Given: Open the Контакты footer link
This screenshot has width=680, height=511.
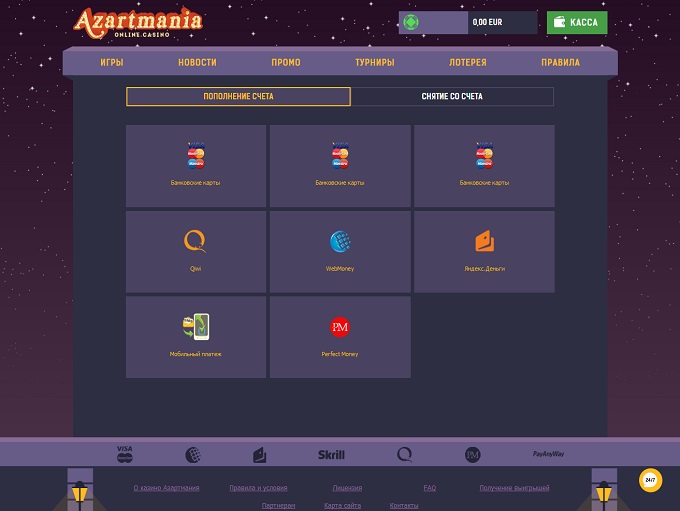Looking at the screenshot, I should pyautogui.click(x=404, y=506).
